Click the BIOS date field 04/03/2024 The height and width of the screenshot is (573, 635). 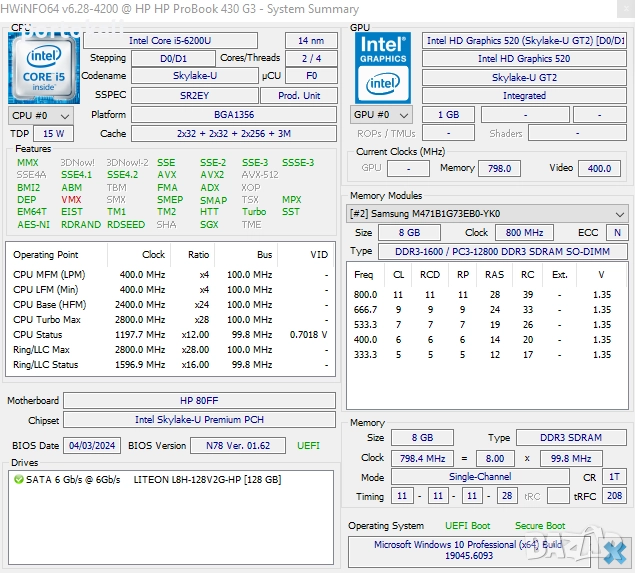click(x=92, y=445)
